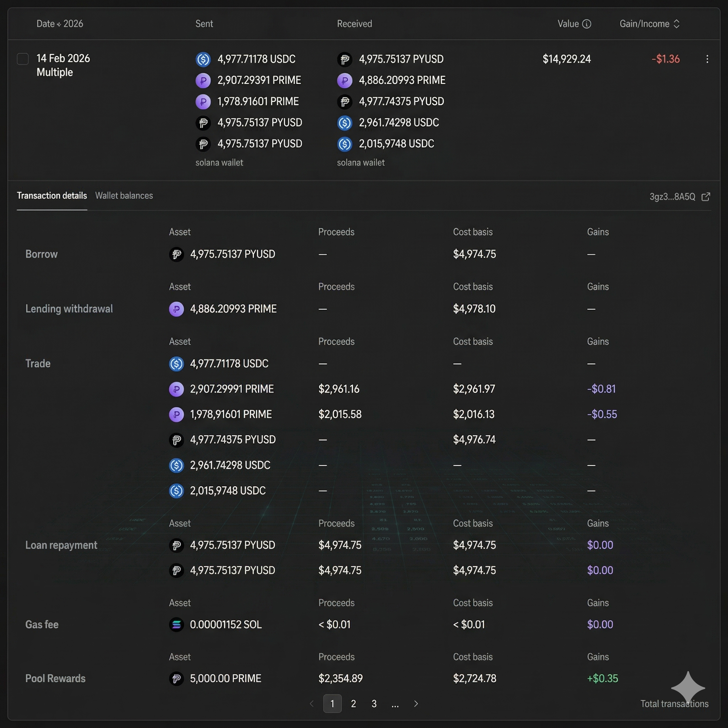Click the Value info icon

click(587, 24)
